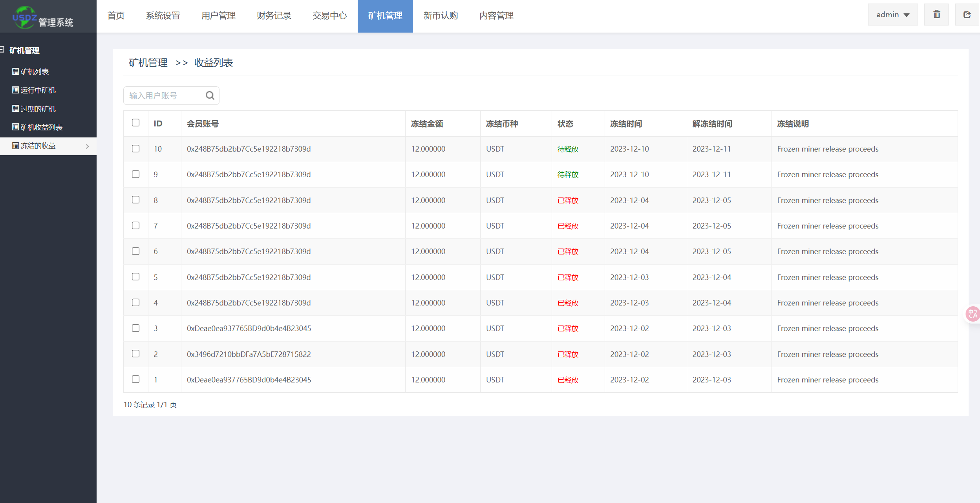Click list icon beside 矿机列表
This screenshot has width=980, height=503.
point(15,71)
